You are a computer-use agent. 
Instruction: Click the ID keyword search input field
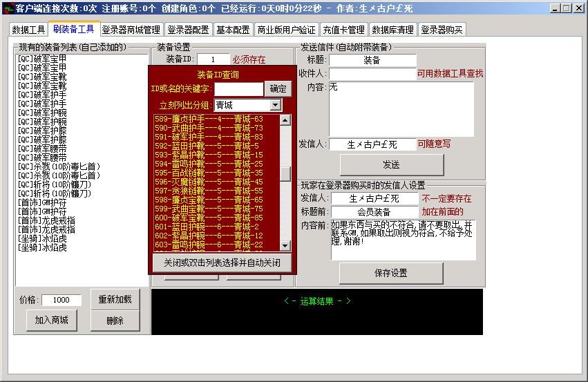click(238, 89)
